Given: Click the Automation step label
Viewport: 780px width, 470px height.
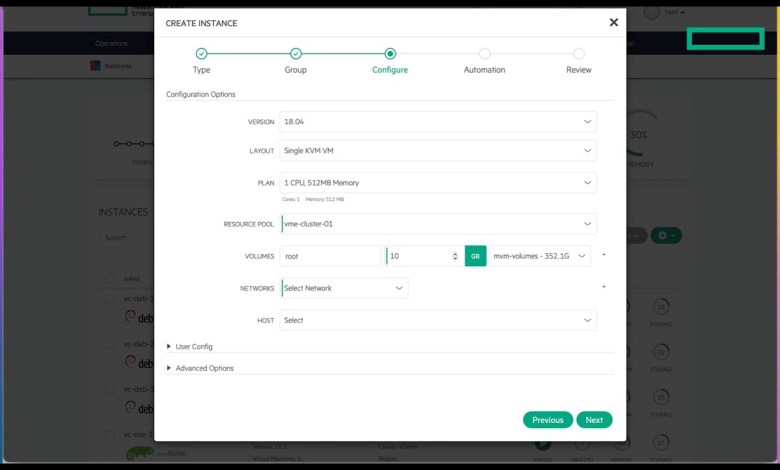Looking at the screenshot, I should (484, 70).
